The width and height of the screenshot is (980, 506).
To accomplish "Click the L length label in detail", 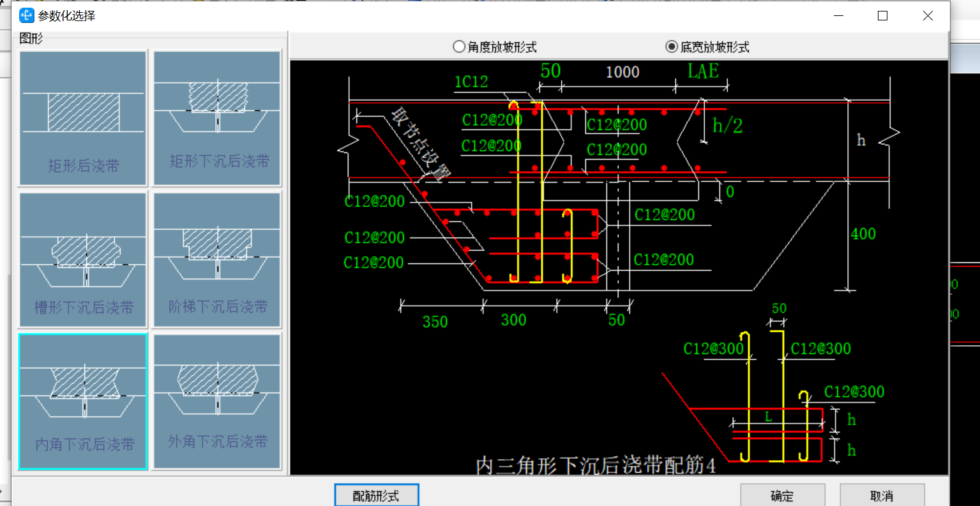I will tap(769, 417).
